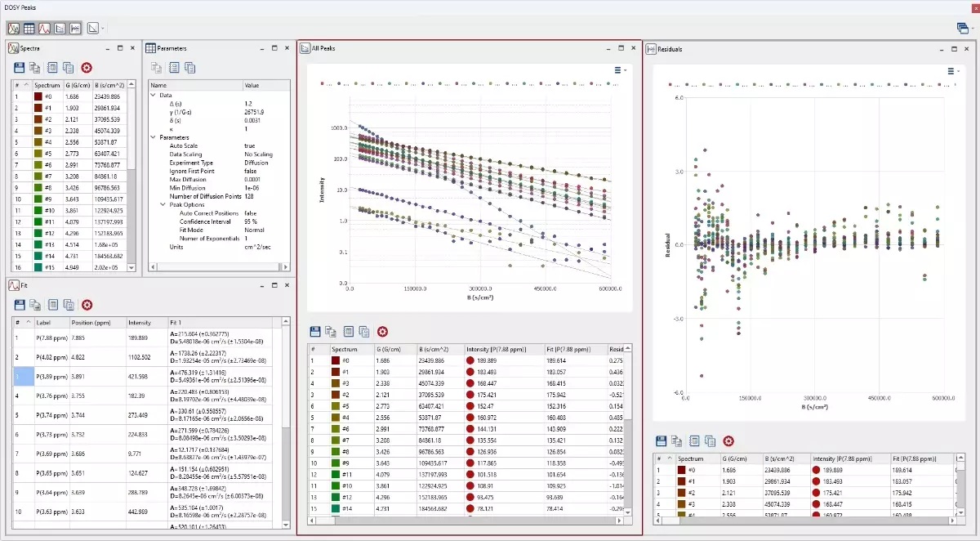
Task: Sort by the G (G/cm) column in Spectra
Action: pos(78,85)
